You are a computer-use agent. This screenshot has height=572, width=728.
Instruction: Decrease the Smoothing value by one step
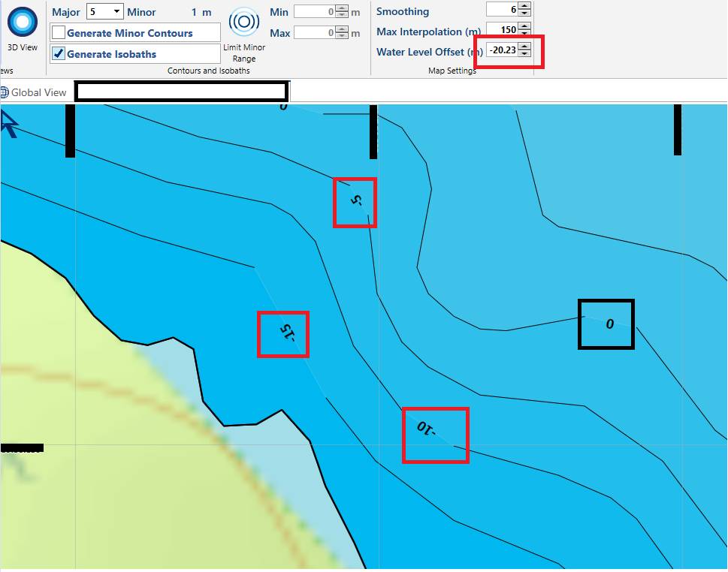coord(524,13)
